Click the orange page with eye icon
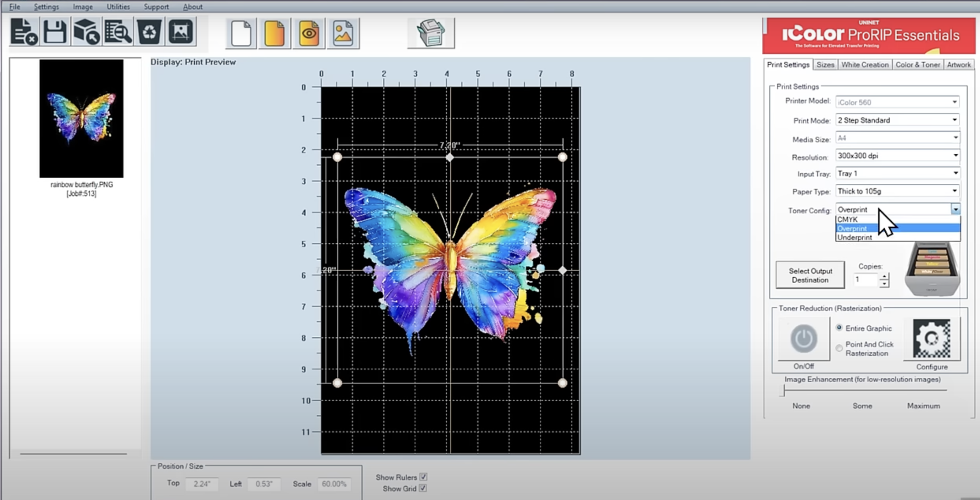This screenshot has height=500, width=980. (x=309, y=34)
